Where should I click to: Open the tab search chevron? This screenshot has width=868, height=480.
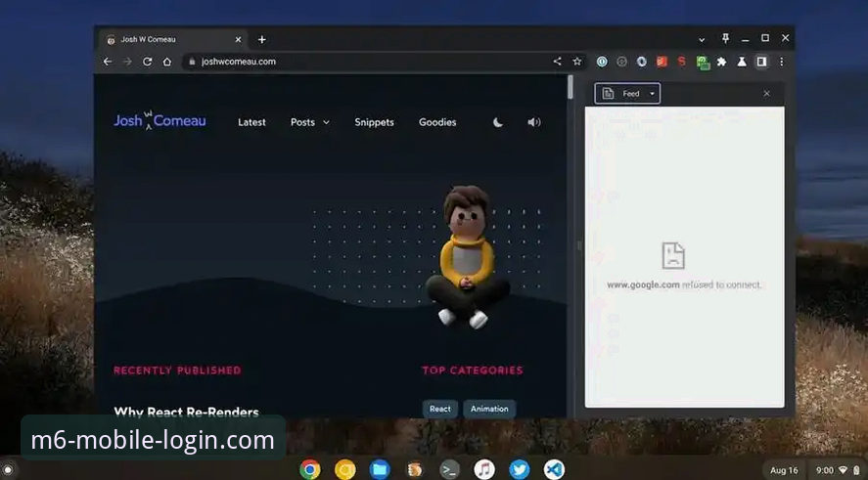[x=702, y=40]
